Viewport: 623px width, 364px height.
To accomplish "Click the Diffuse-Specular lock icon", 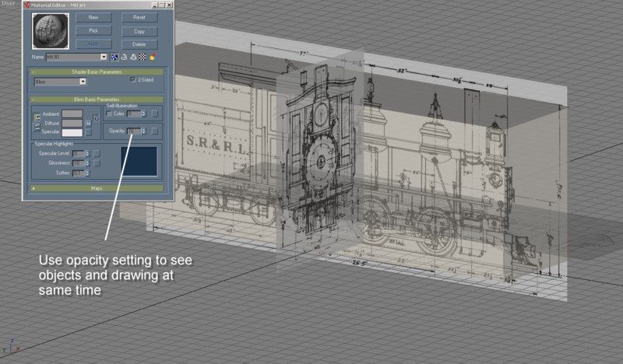I will [x=37, y=127].
